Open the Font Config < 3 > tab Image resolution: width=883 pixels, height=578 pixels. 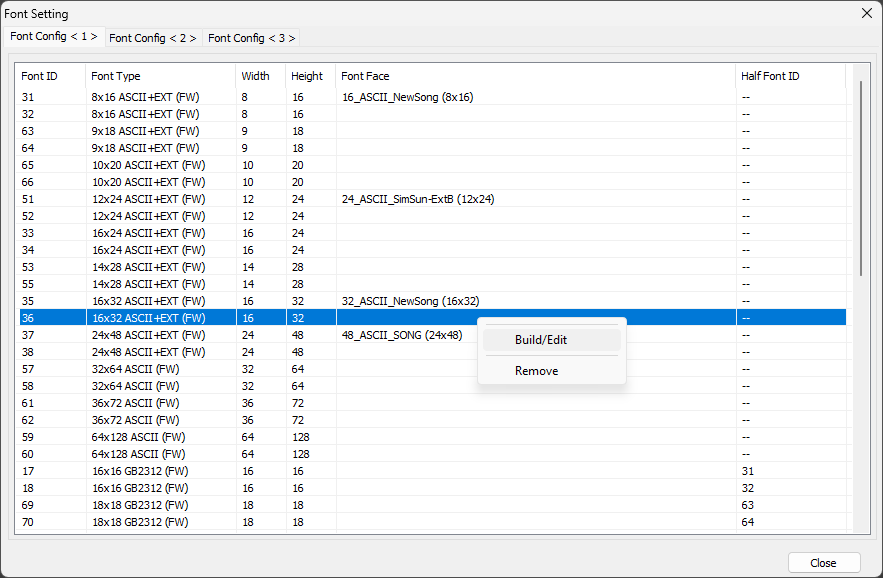[251, 38]
